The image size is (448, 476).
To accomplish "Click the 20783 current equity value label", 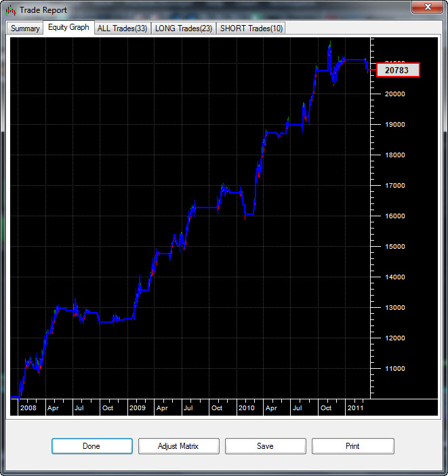I will click(398, 70).
